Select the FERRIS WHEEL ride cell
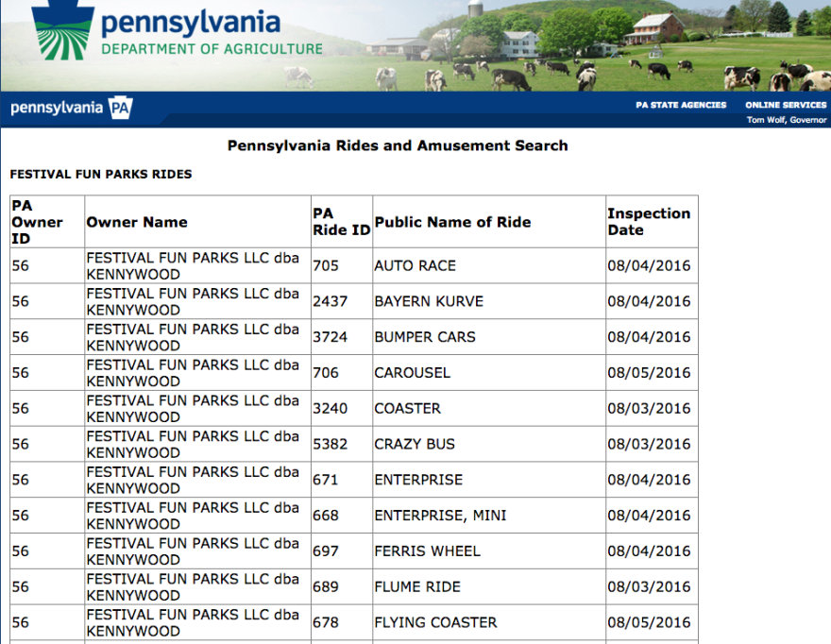This screenshot has height=644, width=831. click(x=488, y=551)
